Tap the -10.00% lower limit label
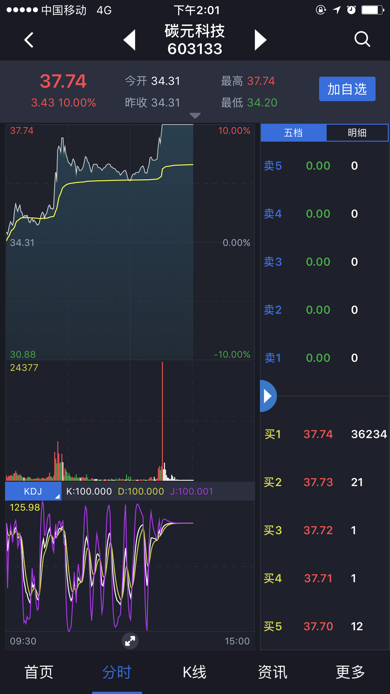The height and width of the screenshot is (694, 390). (x=232, y=355)
